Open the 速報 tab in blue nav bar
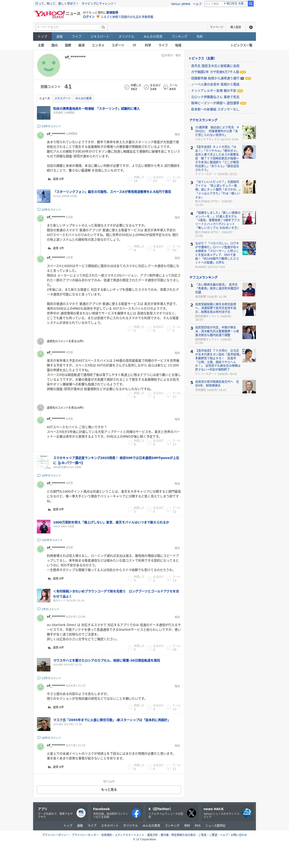The height and width of the screenshot is (868, 289). coord(59,37)
